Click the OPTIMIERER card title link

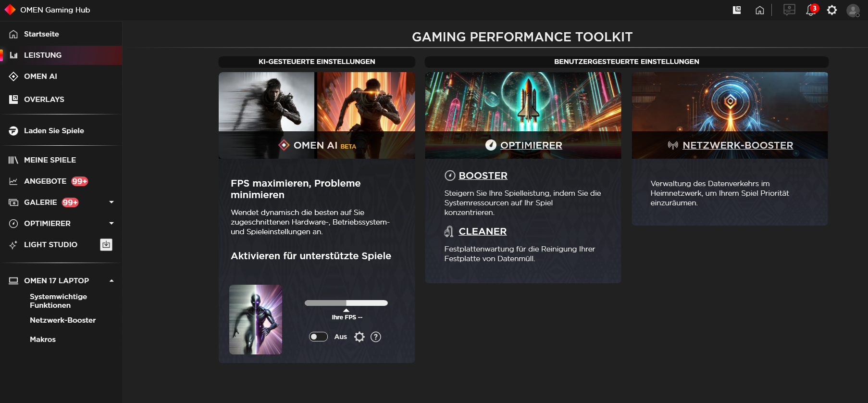[531, 145]
